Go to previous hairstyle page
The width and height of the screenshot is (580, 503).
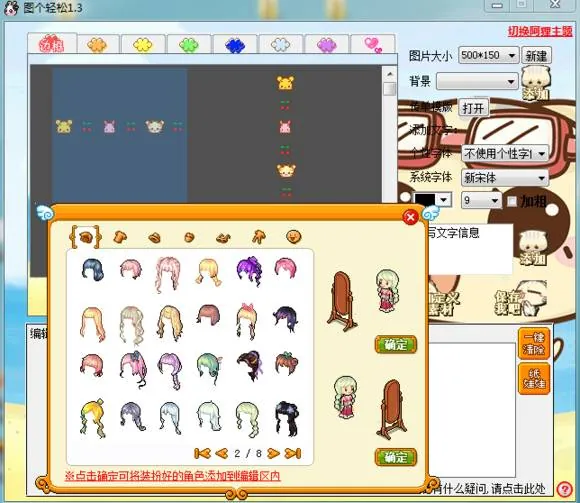pyautogui.click(x=222, y=453)
